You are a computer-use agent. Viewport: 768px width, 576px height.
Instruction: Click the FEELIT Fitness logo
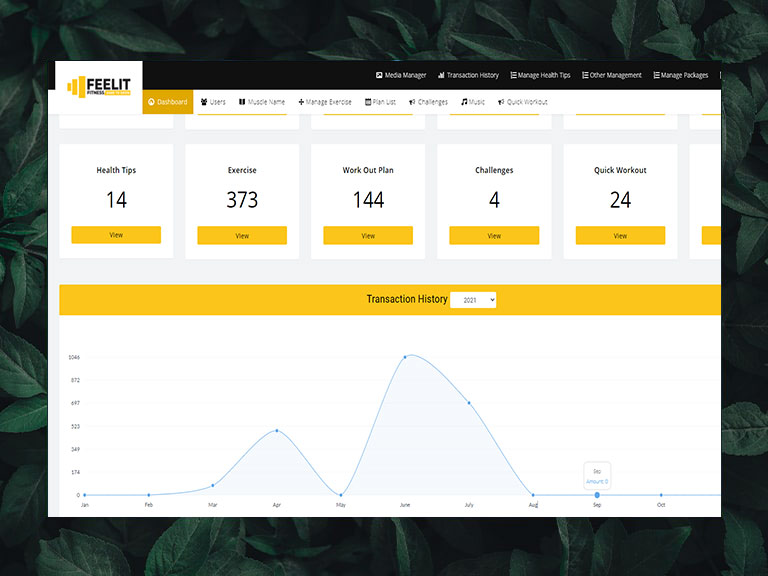[100, 86]
